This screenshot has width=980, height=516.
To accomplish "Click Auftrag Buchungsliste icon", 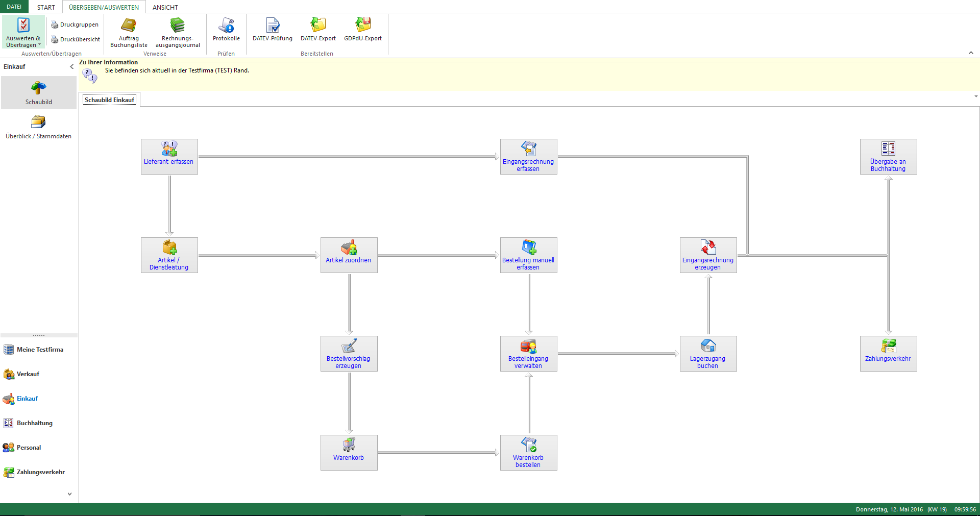I will (x=129, y=32).
